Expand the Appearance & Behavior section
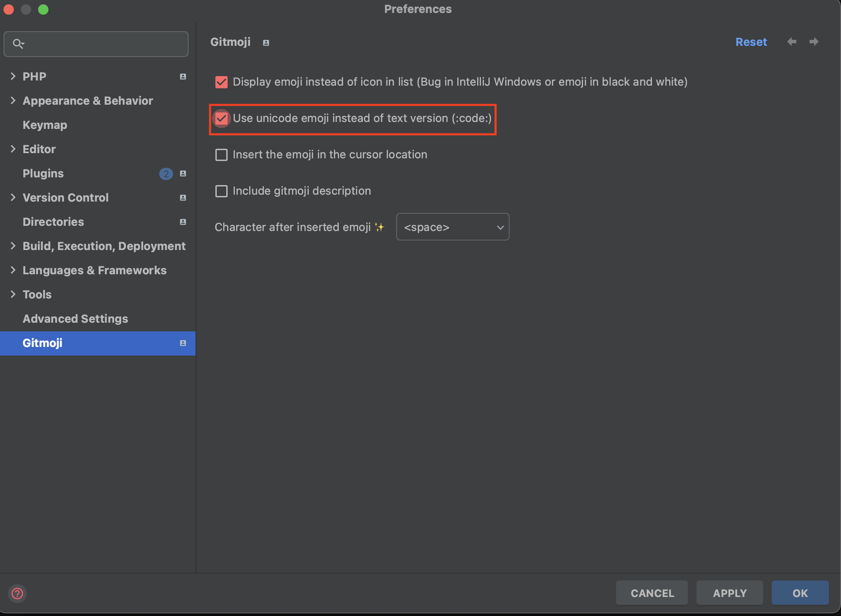Viewport: 841px width, 616px height. click(13, 100)
